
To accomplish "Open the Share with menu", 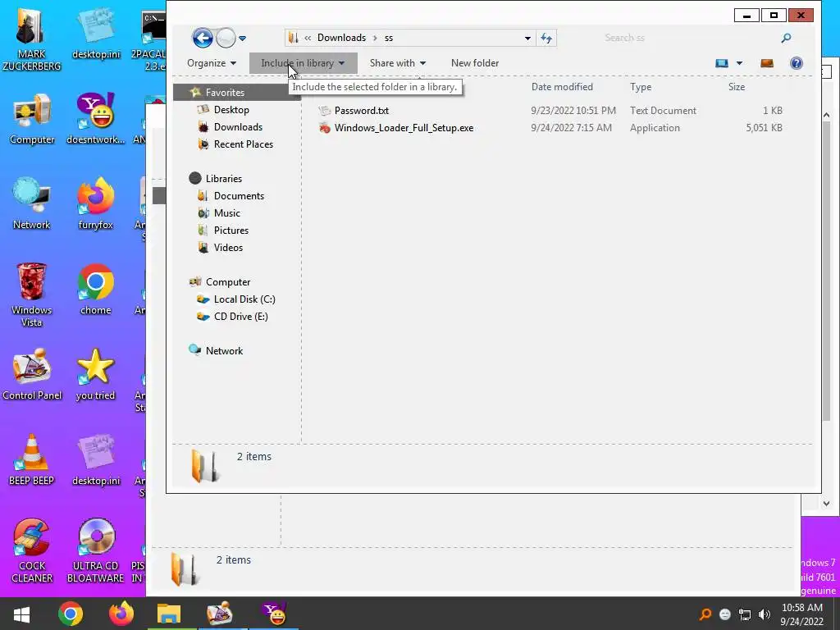I will coord(398,63).
